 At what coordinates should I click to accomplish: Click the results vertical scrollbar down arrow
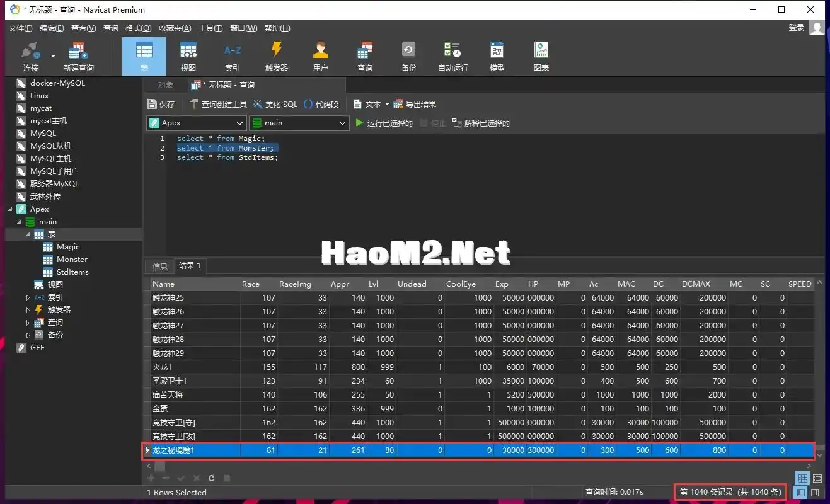pos(819,454)
